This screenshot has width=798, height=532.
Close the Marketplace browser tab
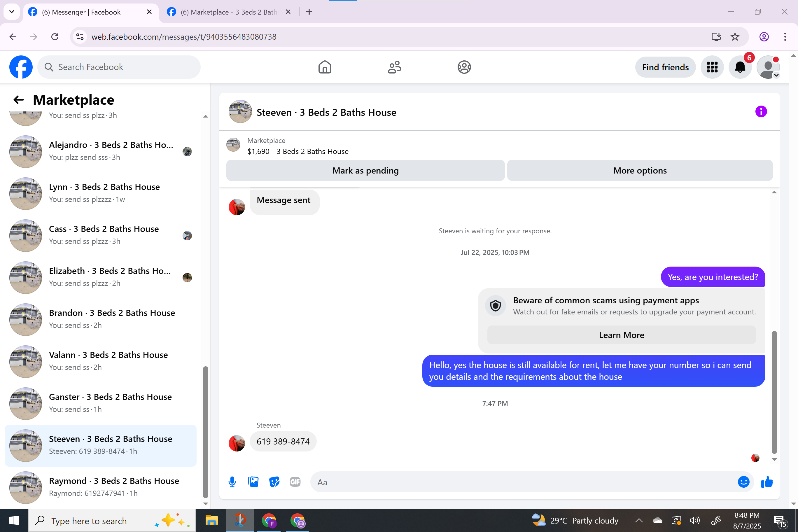point(288,12)
